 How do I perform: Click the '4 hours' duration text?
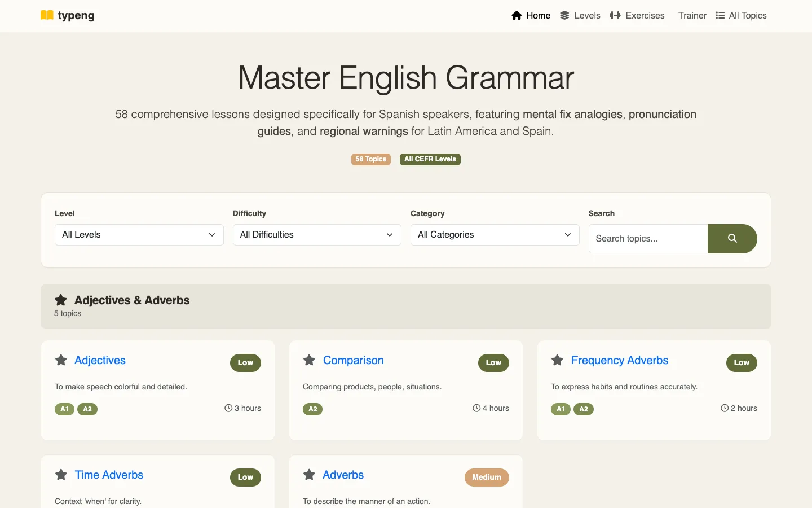pos(496,408)
